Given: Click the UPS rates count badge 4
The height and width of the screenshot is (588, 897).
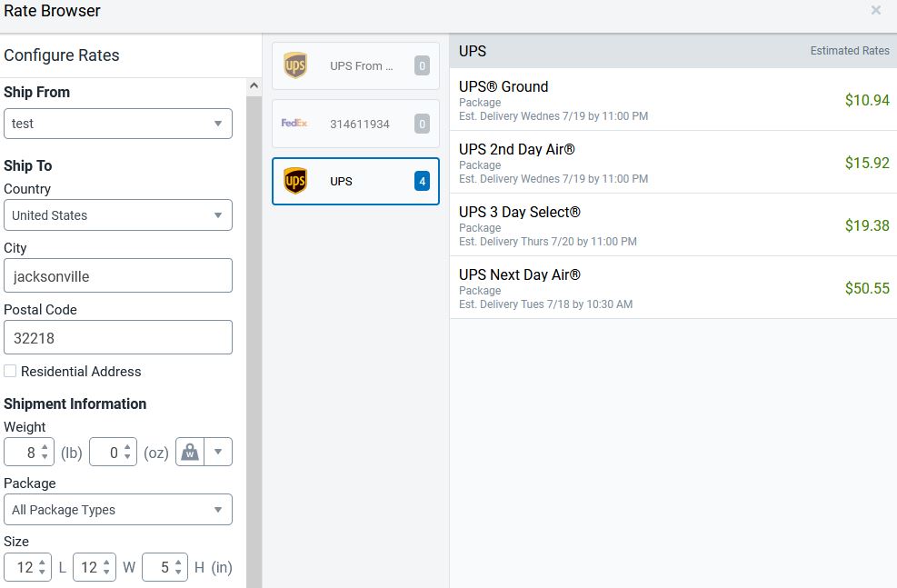Looking at the screenshot, I should [422, 182].
